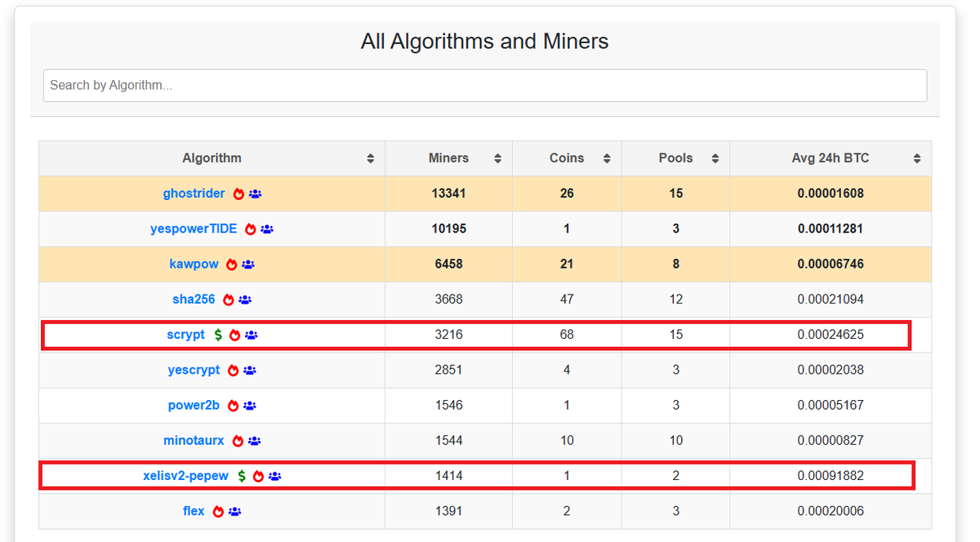Click the fire icon next to flex
The height and width of the screenshot is (542, 980).
(x=218, y=512)
